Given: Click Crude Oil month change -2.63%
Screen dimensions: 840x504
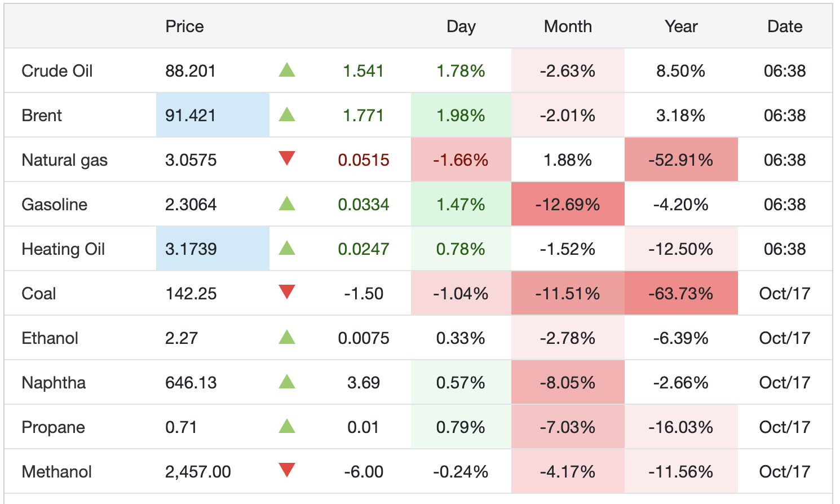Looking at the screenshot, I should [568, 71].
